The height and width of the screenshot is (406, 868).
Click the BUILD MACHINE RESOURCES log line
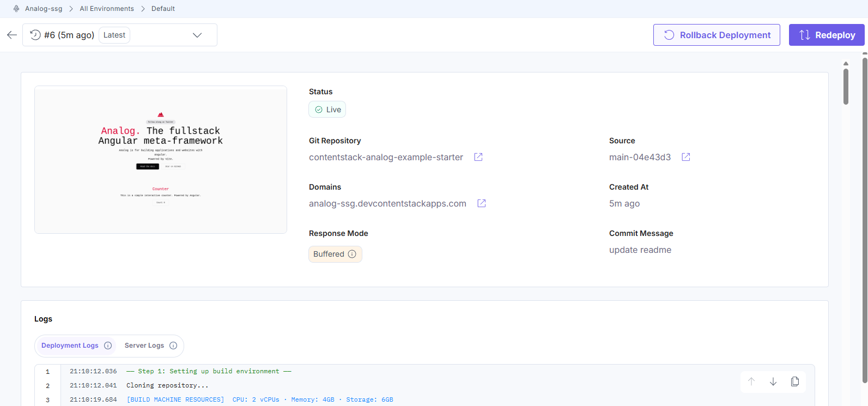coord(260,399)
